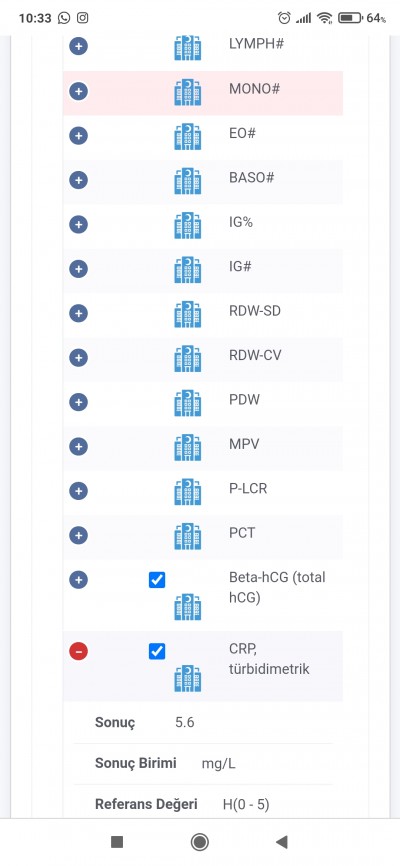Tap the hospital icon under Beta-hCG checkbox
This screenshot has height=866, width=400.
tap(188, 607)
